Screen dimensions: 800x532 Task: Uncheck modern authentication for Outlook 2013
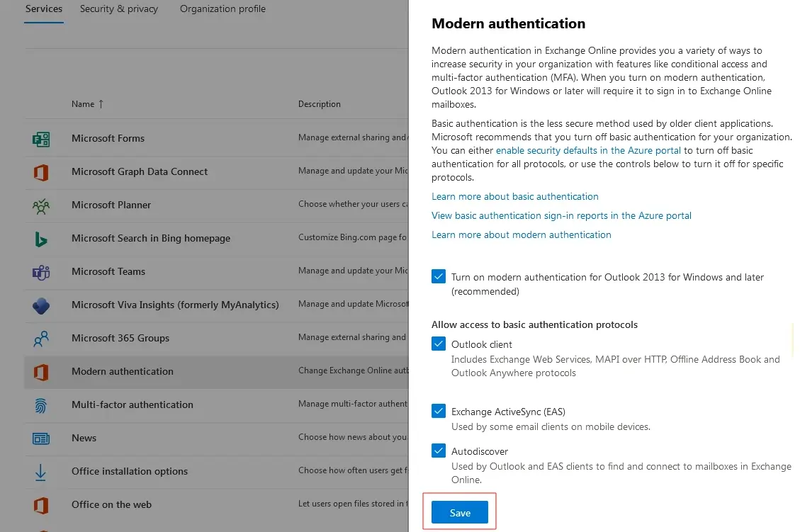439,278
